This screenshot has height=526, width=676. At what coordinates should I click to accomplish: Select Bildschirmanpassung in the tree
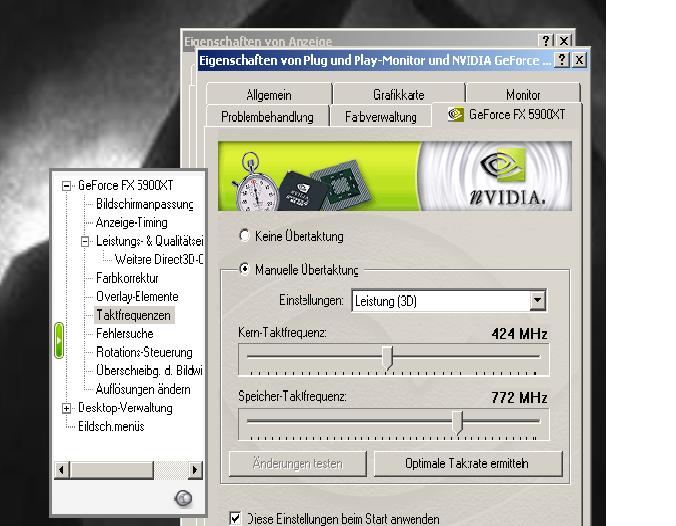[x=144, y=204]
